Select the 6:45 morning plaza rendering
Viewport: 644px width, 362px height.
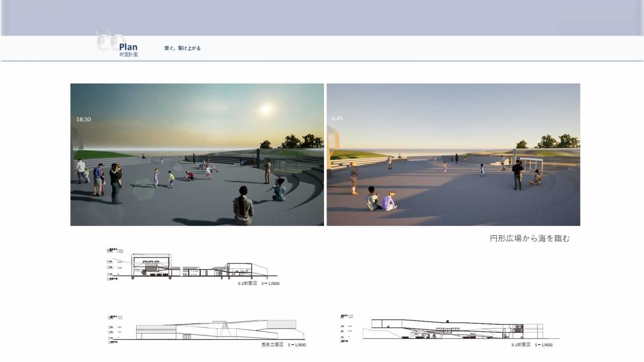(453, 155)
